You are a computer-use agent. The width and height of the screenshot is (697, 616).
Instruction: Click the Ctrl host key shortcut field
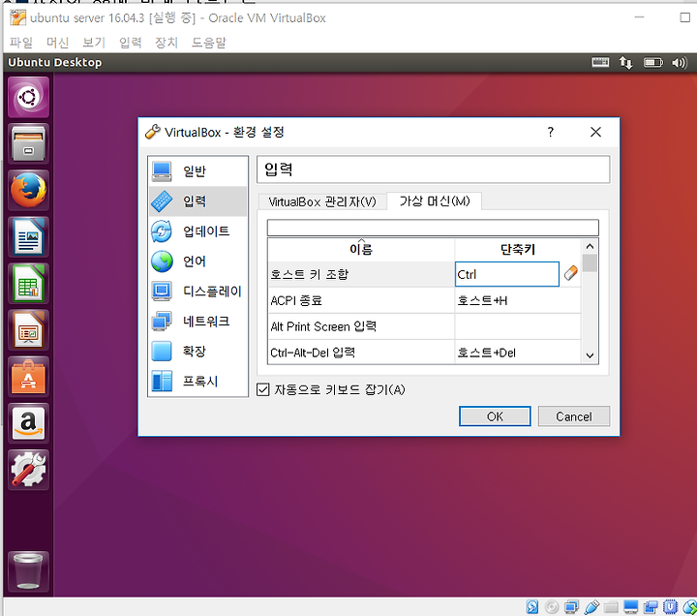(x=507, y=274)
